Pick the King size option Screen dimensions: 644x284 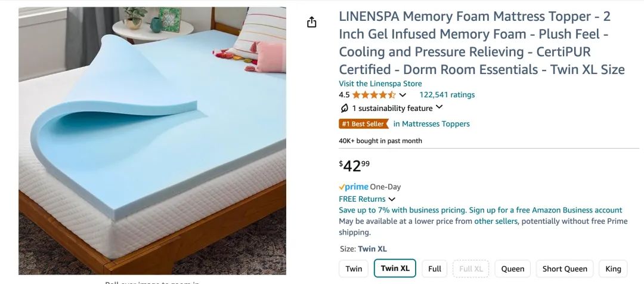pos(613,268)
